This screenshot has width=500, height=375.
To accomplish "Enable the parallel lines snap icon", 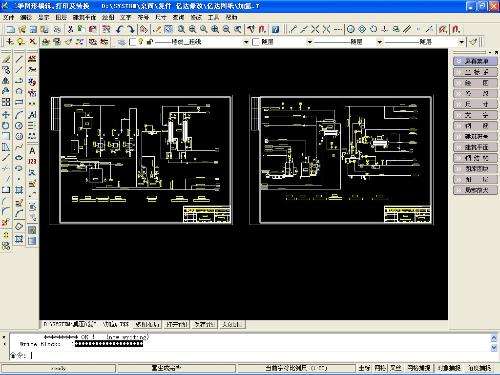I will coord(407,29).
